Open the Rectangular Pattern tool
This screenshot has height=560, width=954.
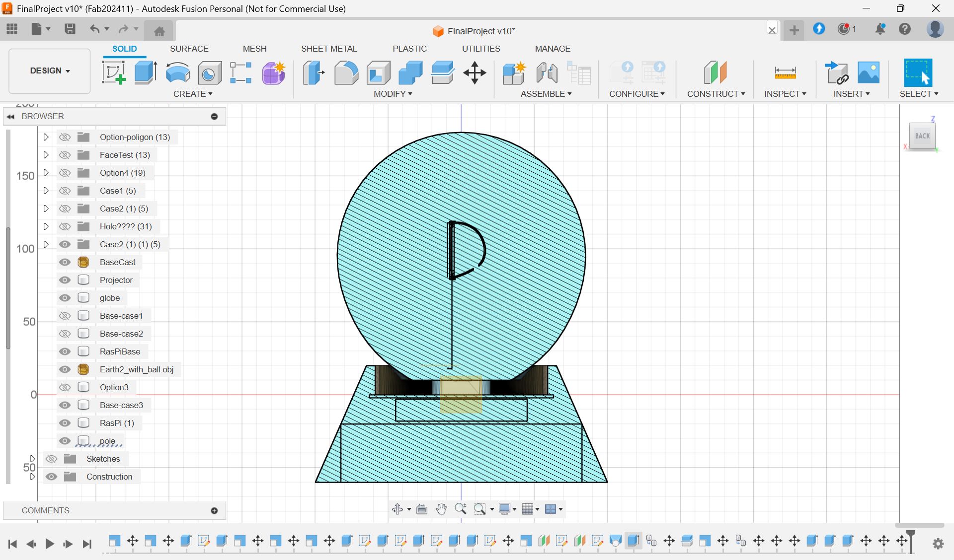(x=241, y=72)
